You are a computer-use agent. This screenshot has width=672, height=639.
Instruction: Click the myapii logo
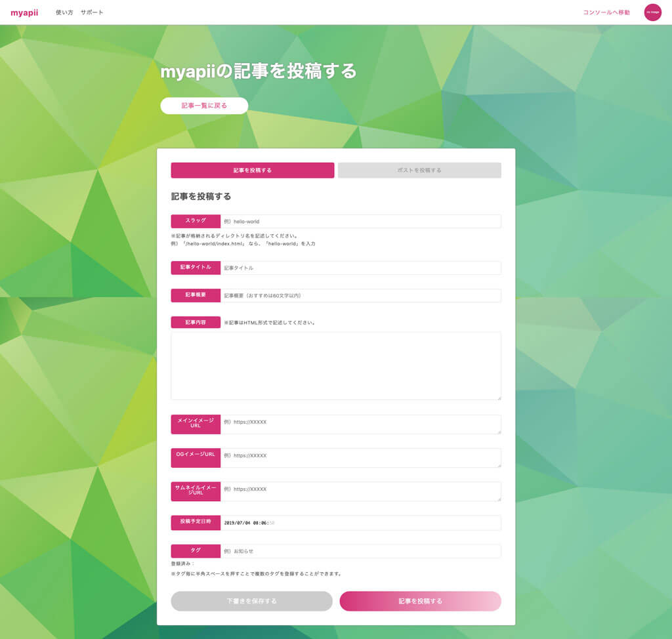click(x=24, y=12)
